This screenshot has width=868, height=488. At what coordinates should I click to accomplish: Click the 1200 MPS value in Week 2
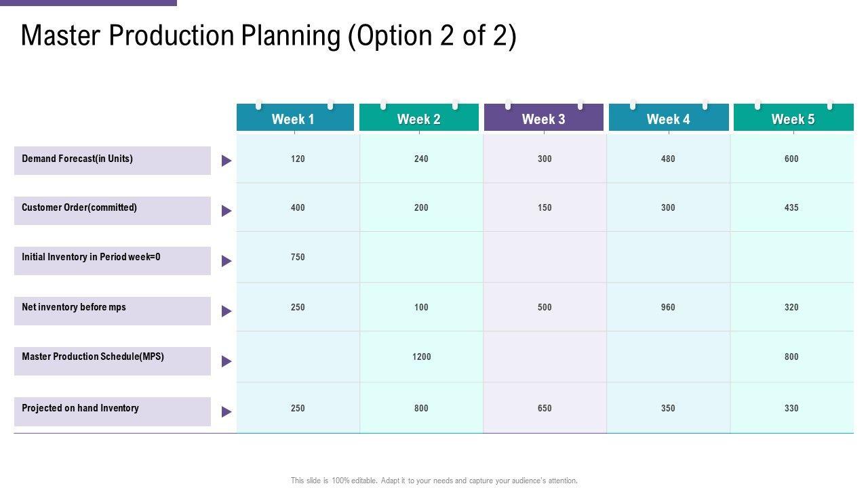[x=421, y=357]
